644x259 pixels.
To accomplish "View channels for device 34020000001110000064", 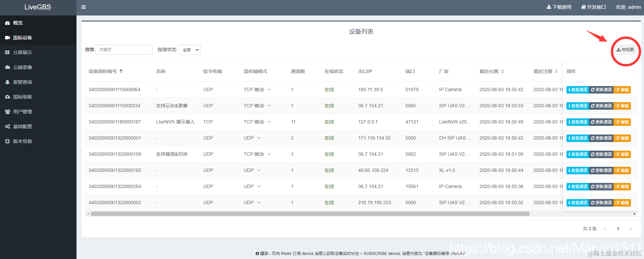I will click(x=578, y=90).
